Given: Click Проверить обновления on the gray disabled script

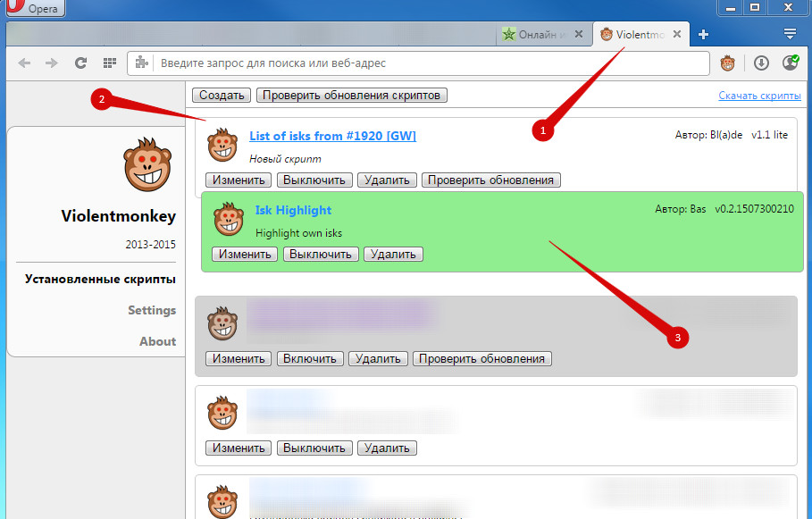Looking at the screenshot, I should [482, 358].
